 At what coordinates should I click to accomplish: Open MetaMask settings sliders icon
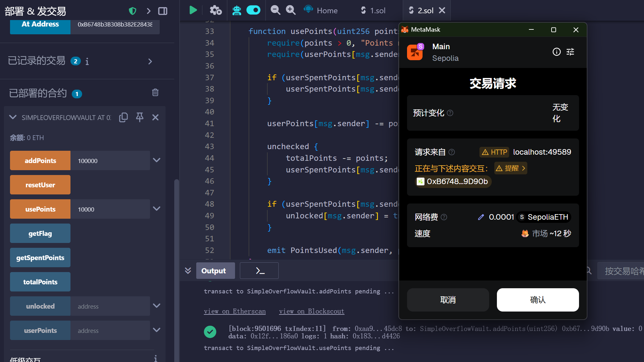click(x=570, y=52)
